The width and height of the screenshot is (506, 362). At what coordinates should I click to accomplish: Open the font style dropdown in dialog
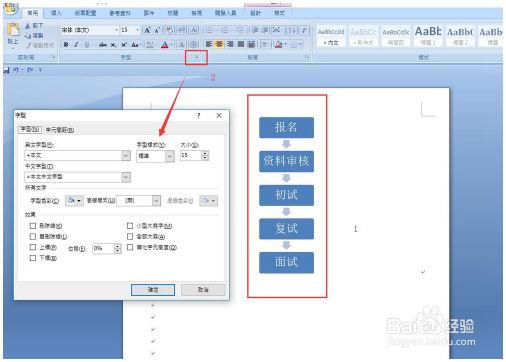click(170, 156)
